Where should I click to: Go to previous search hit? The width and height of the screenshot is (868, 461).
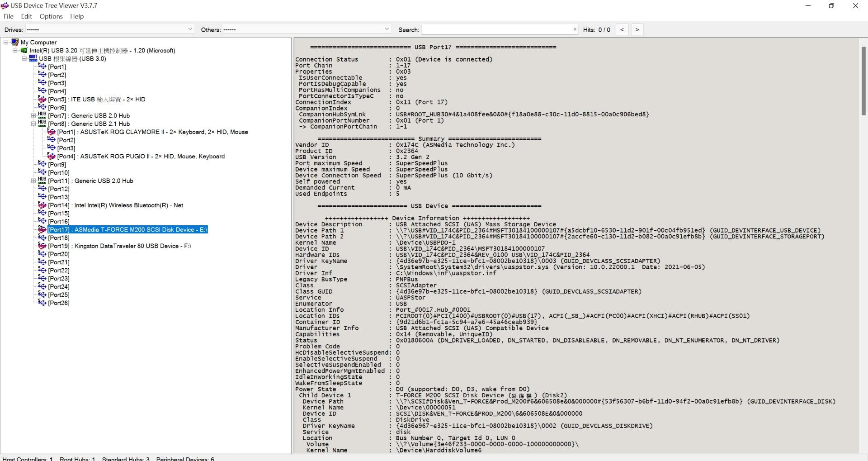[622, 29]
